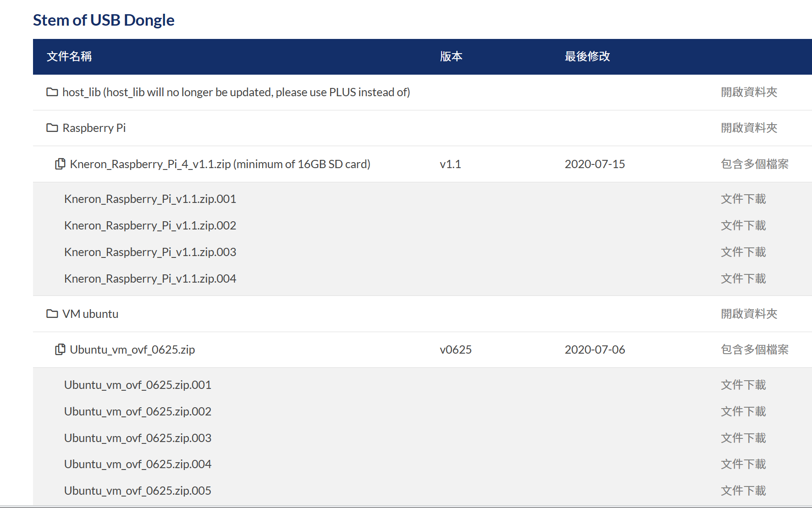Download Ubuntu_vm_ovf_0625.zip.004 via 文件下載
This screenshot has width=812, height=508.
coord(743,464)
